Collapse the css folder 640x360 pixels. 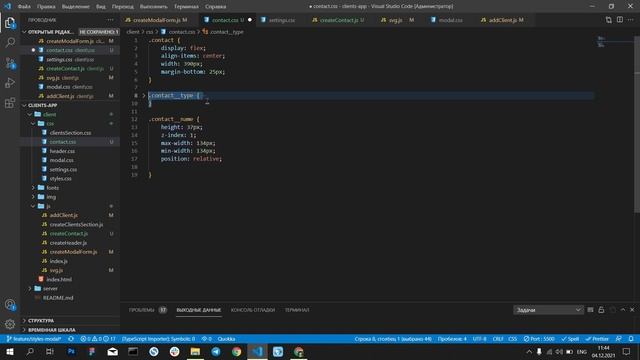click(x=33, y=123)
